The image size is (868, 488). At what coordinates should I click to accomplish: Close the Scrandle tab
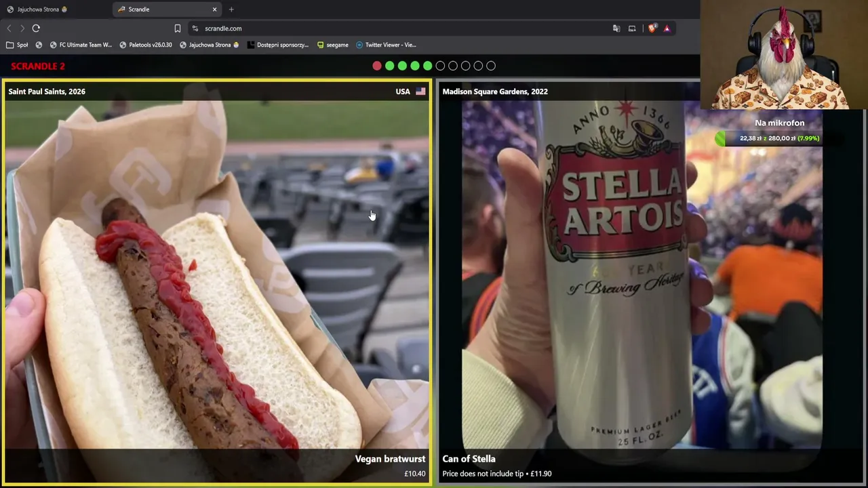click(215, 9)
